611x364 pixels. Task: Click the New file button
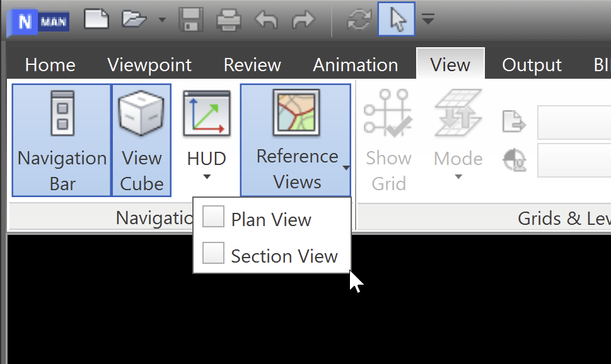pyautogui.click(x=96, y=19)
